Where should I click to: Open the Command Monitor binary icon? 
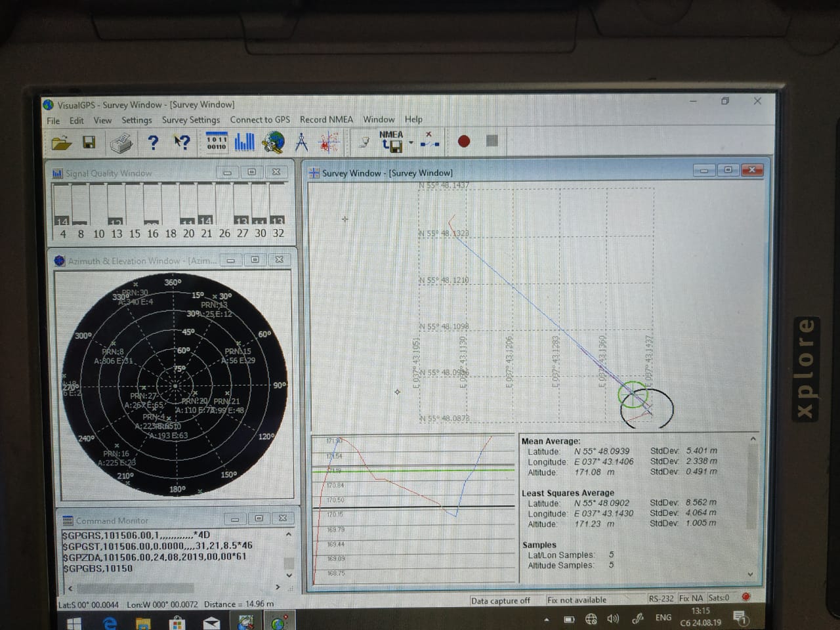217,142
